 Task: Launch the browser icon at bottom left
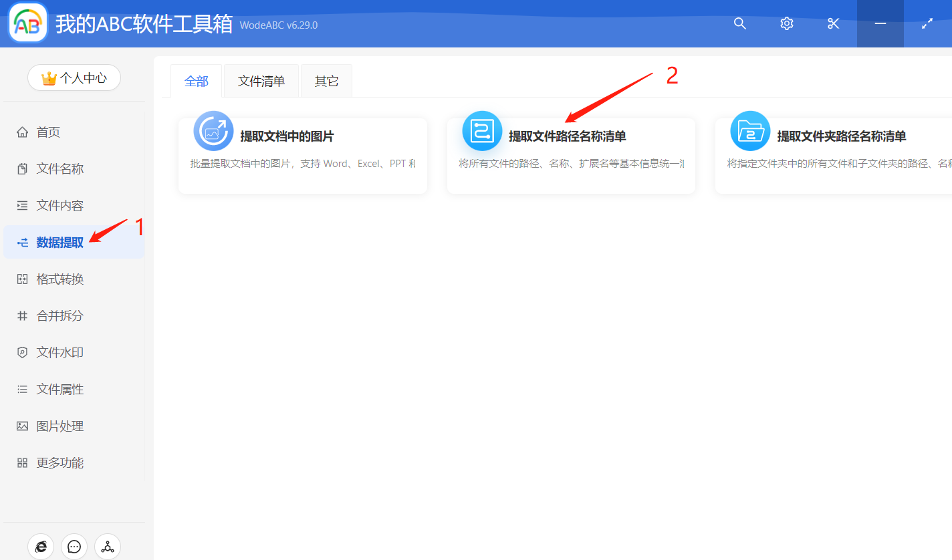click(x=41, y=546)
